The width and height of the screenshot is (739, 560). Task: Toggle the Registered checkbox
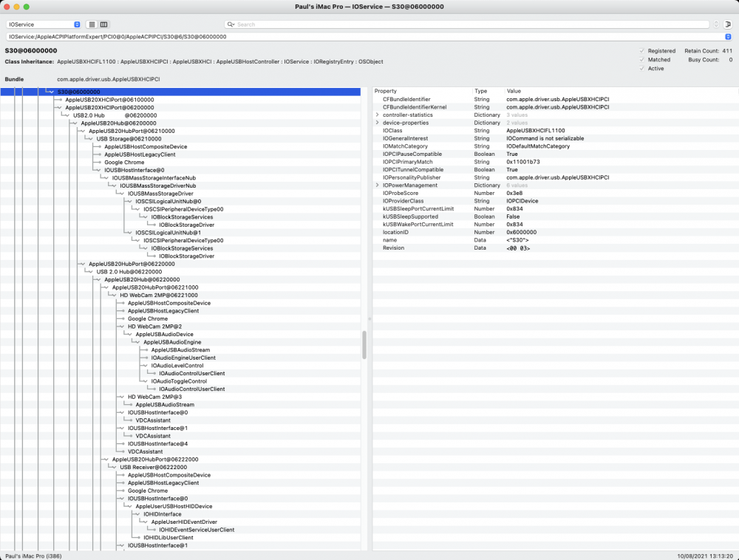click(x=641, y=51)
